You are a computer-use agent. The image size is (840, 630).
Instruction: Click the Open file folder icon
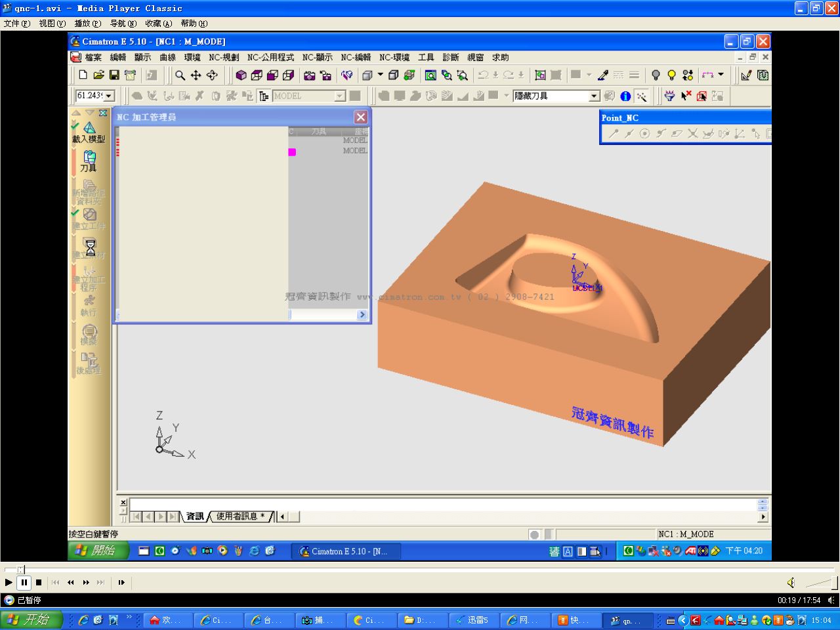click(98, 75)
